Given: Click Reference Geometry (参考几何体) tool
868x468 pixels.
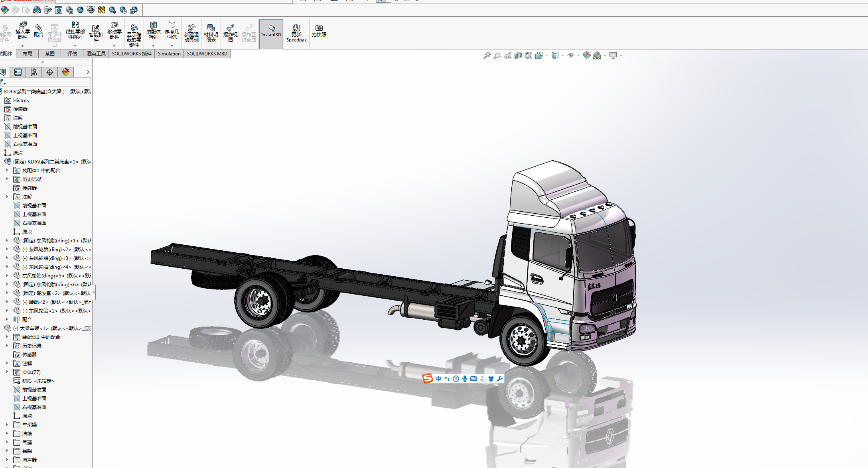Looking at the screenshot, I should click(172, 31).
